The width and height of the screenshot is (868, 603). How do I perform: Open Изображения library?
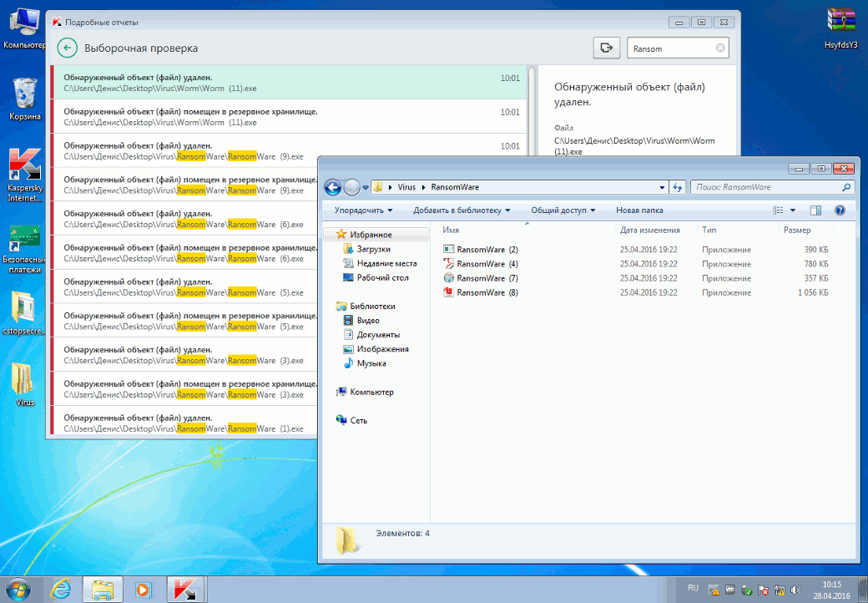pos(376,349)
